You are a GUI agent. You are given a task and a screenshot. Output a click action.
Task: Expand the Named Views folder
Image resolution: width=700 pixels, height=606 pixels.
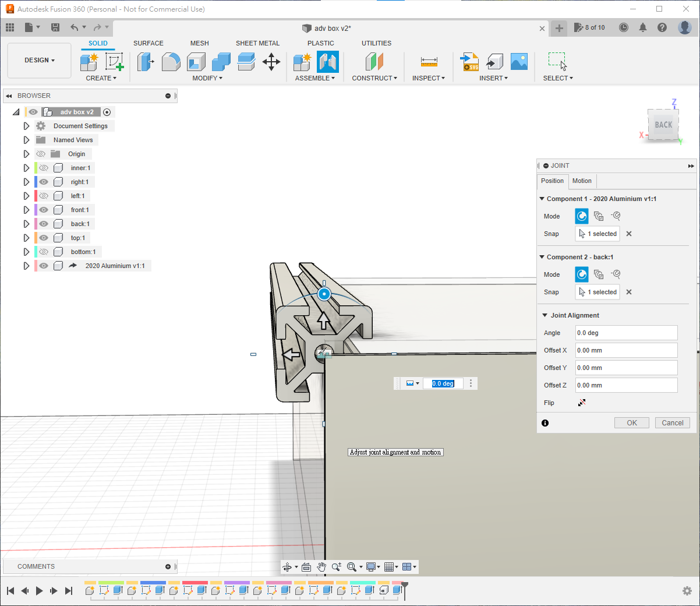tap(26, 140)
